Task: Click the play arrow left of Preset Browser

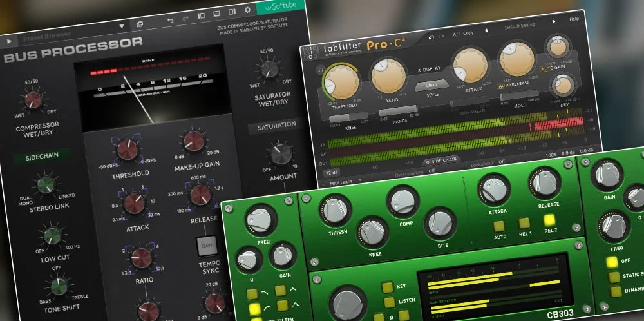Action: (x=9, y=41)
